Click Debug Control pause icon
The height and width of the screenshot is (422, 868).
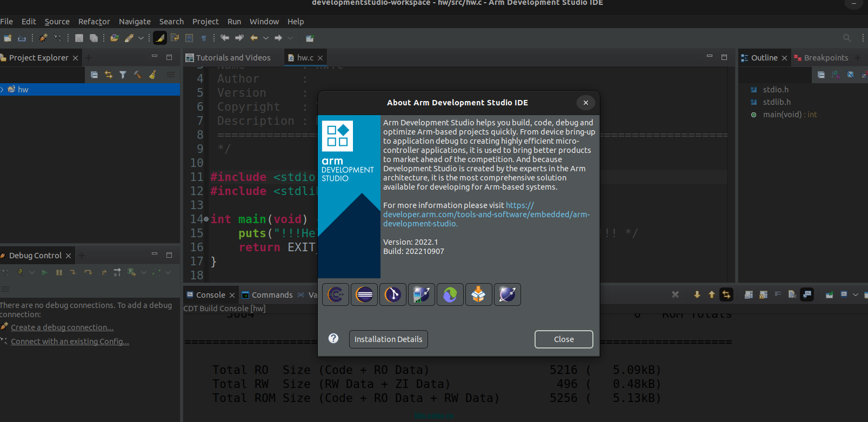pos(59,273)
